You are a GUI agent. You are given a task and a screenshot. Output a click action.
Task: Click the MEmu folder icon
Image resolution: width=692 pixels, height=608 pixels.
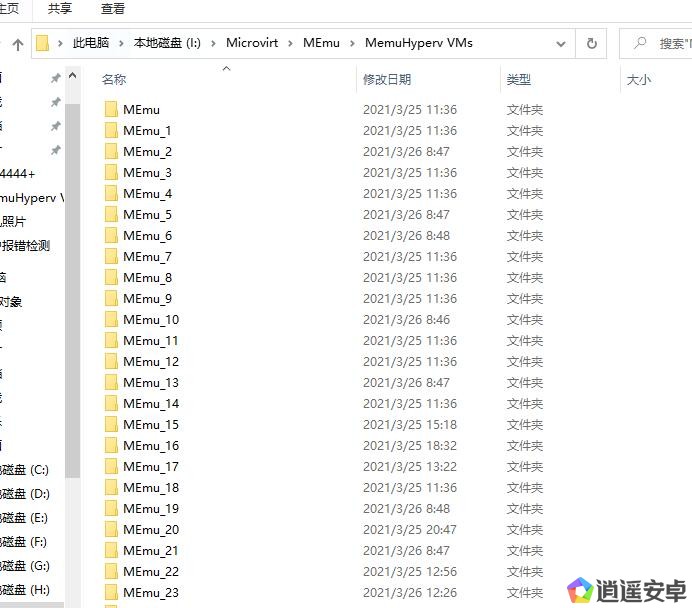(x=111, y=110)
